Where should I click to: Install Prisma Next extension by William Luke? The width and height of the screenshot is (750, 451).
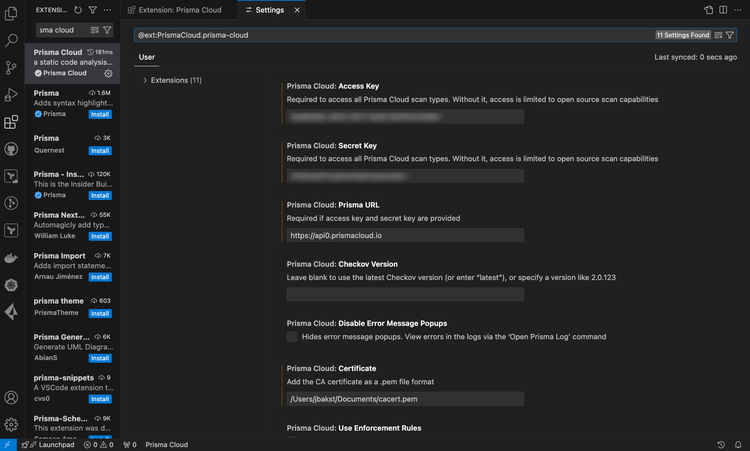pyautogui.click(x=100, y=236)
